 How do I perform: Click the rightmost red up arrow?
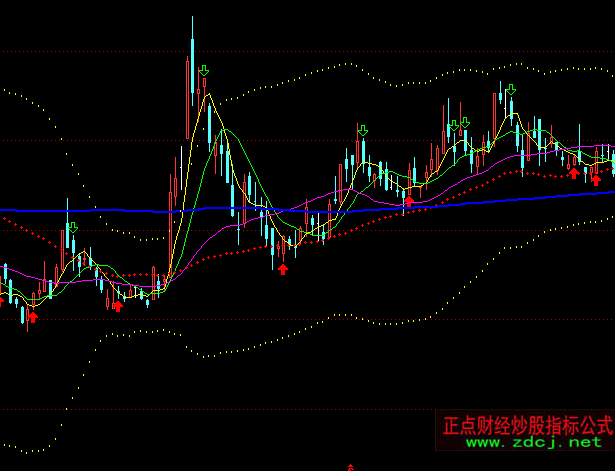click(596, 179)
